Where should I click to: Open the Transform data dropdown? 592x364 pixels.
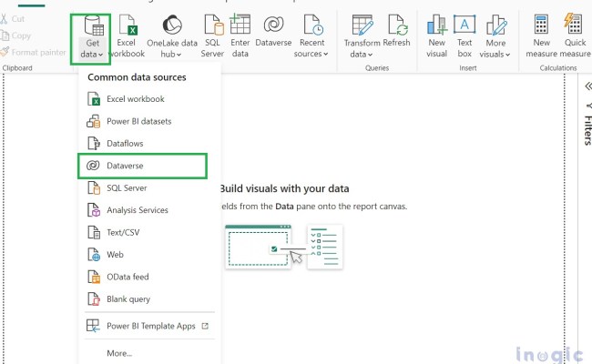(362, 36)
